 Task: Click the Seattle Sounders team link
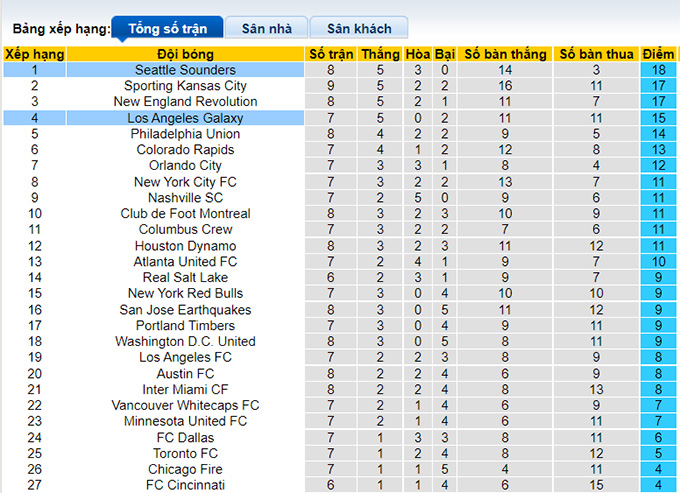(186, 70)
